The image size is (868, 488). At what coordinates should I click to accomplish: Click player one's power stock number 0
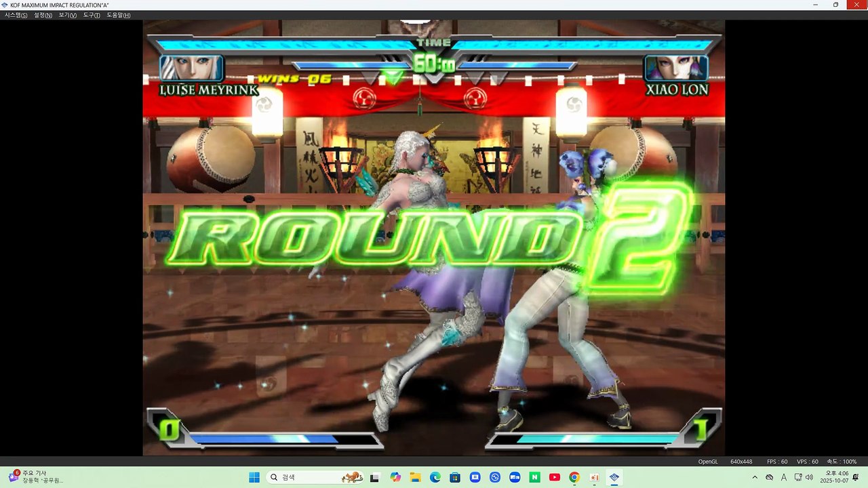pos(169,430)
